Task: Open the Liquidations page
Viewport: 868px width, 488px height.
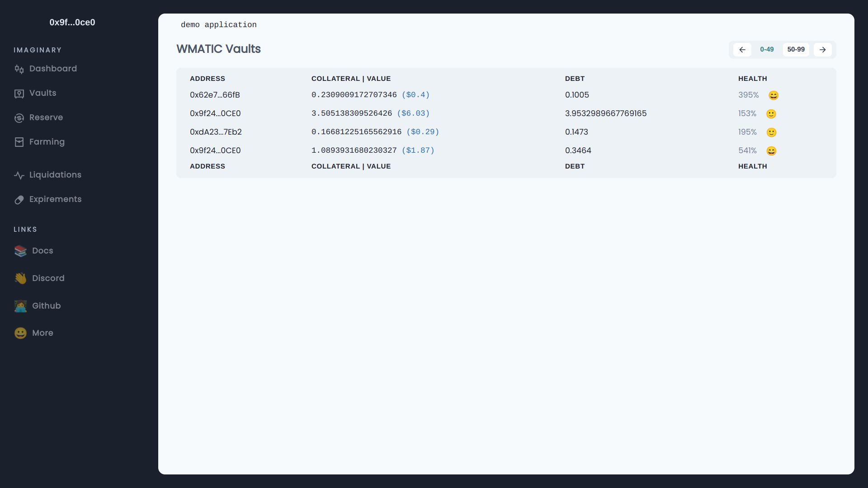Action: tap(55, 175)
